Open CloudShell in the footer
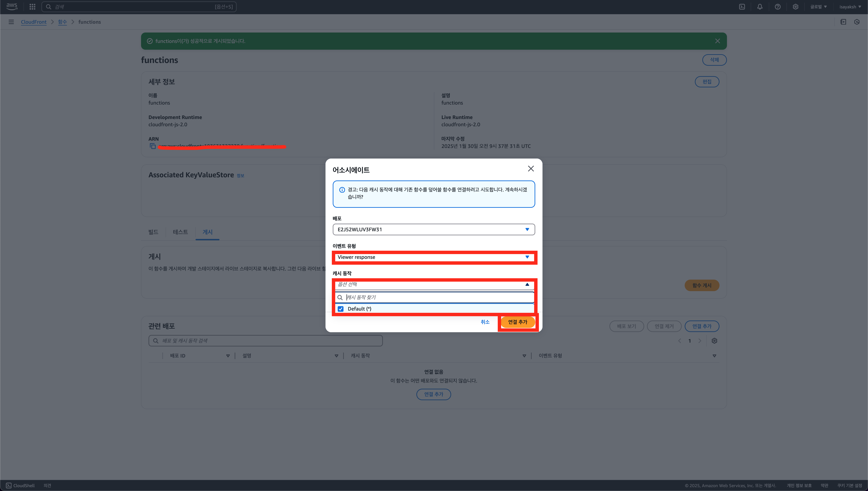 (20, 485)
